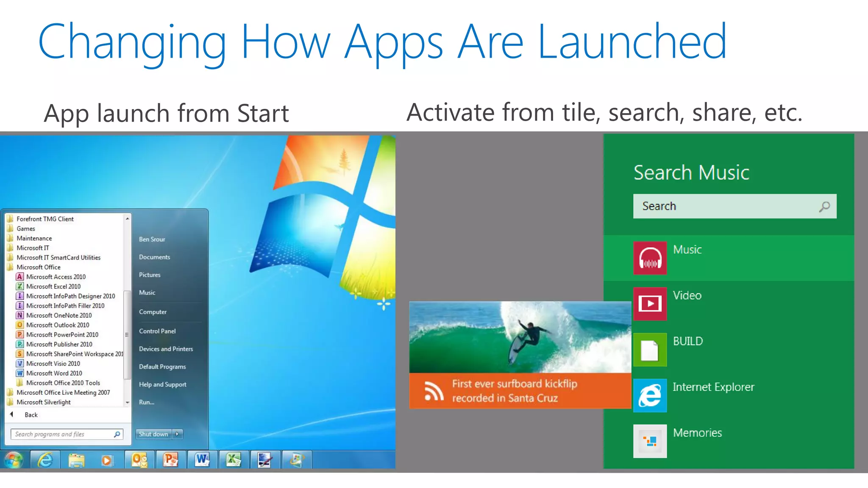868x488 pixels.
Task: Click the magnifier in Search Music box
Action: pyautogui.click(x=824, y=207)
